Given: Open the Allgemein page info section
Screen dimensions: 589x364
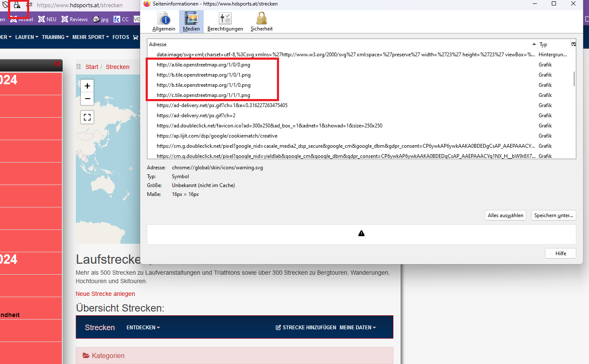Looking at the screenshot, I should pos(163,22).
